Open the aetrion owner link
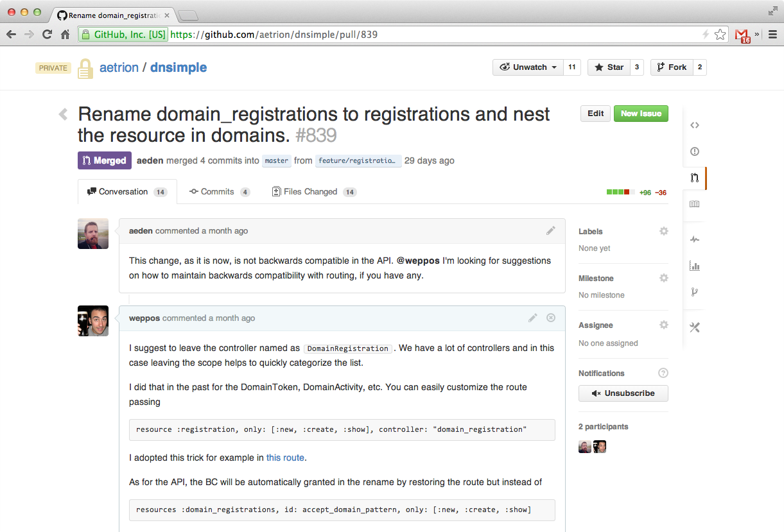The image size is (784, 532). click(119, 67)
